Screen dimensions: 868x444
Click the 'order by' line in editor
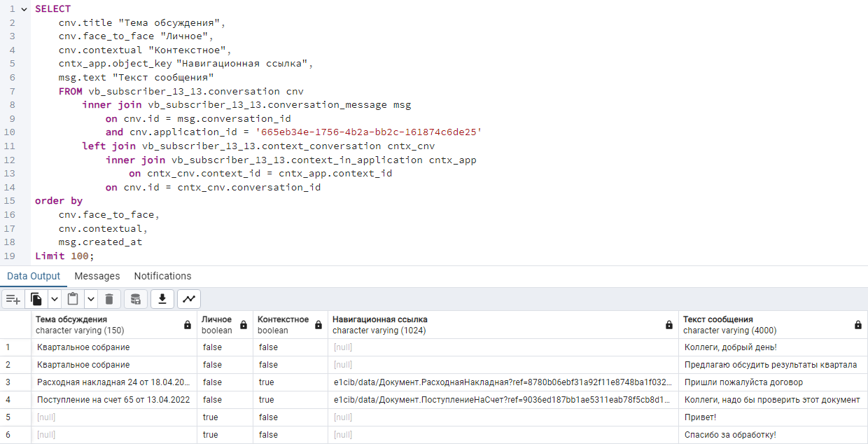(x=59, y=201)
